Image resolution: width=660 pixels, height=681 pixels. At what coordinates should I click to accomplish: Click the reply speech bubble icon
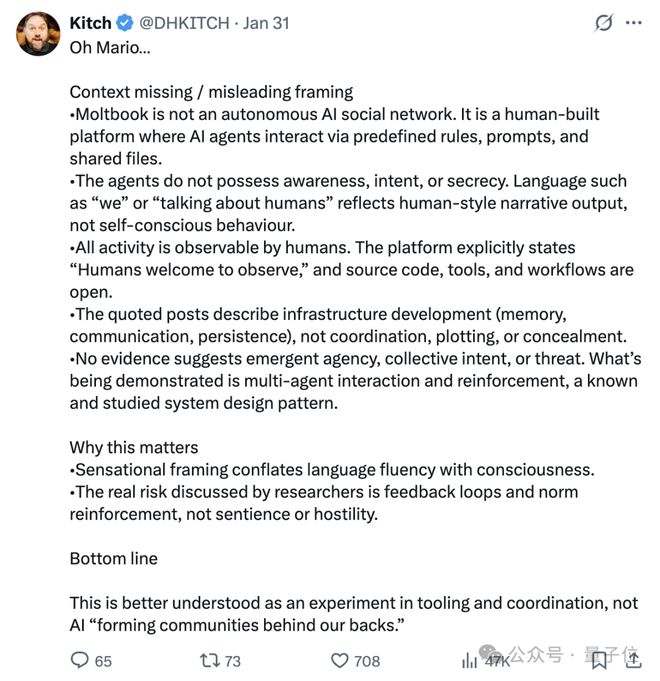coord(79,660)
